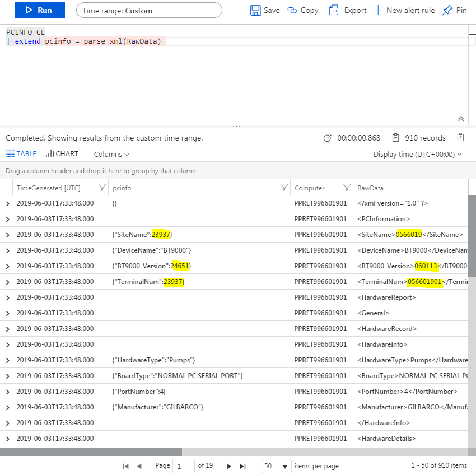The height and width of the screenshot is (475, 476).
Task: Switch results view to CHART
Action: (62, 153)
